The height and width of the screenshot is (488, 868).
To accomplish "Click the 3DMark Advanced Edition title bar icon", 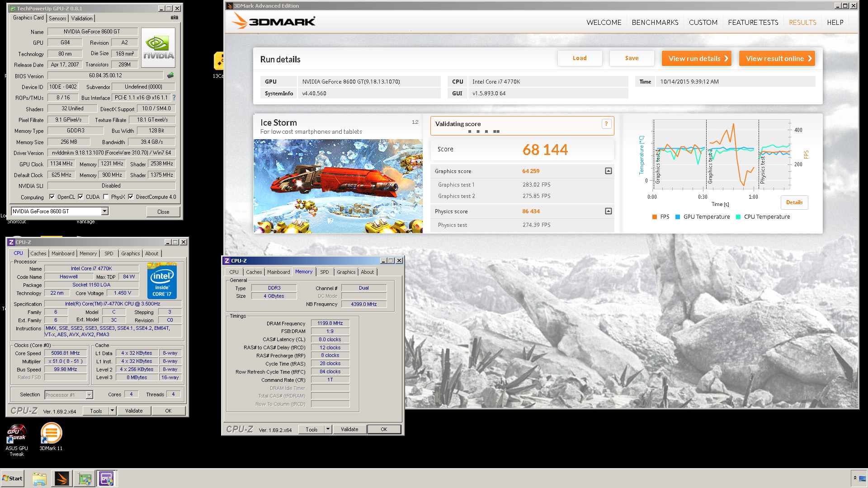I will (230, 6).
